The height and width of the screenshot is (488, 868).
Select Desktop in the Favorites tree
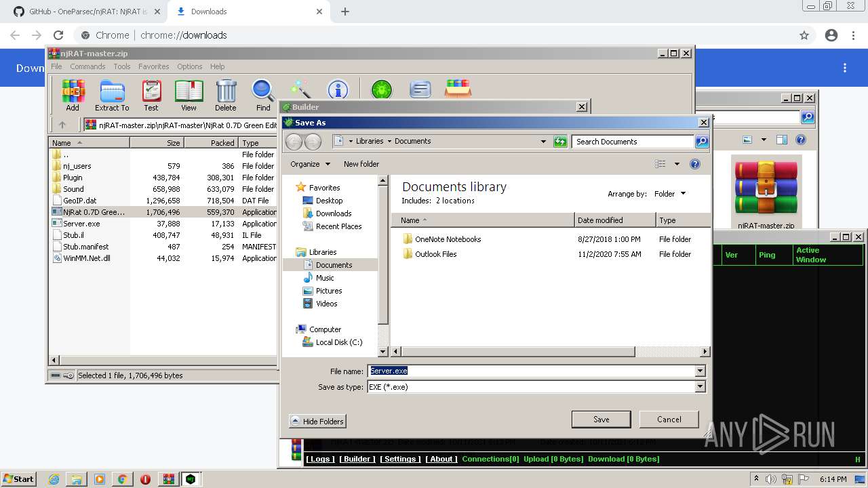[329, 201]
